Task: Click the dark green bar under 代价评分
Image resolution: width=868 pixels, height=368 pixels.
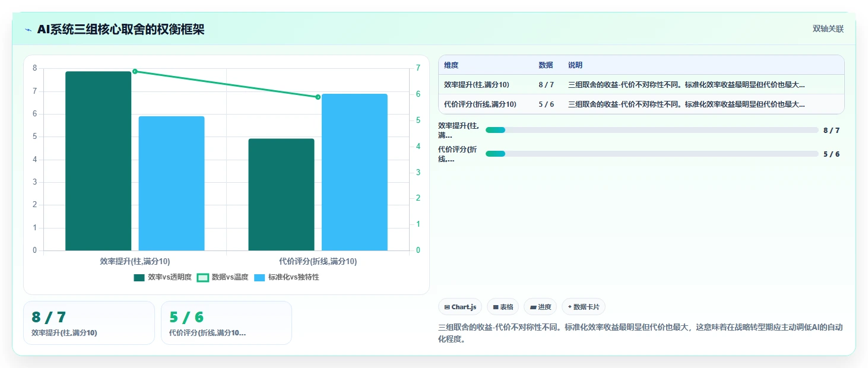Action: pos(281,195)
